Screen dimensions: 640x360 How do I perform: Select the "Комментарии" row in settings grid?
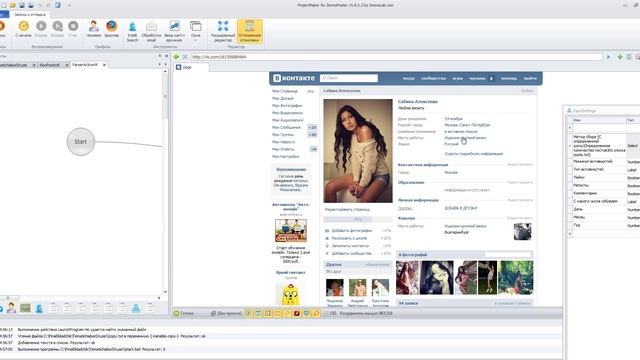point(604,193)
